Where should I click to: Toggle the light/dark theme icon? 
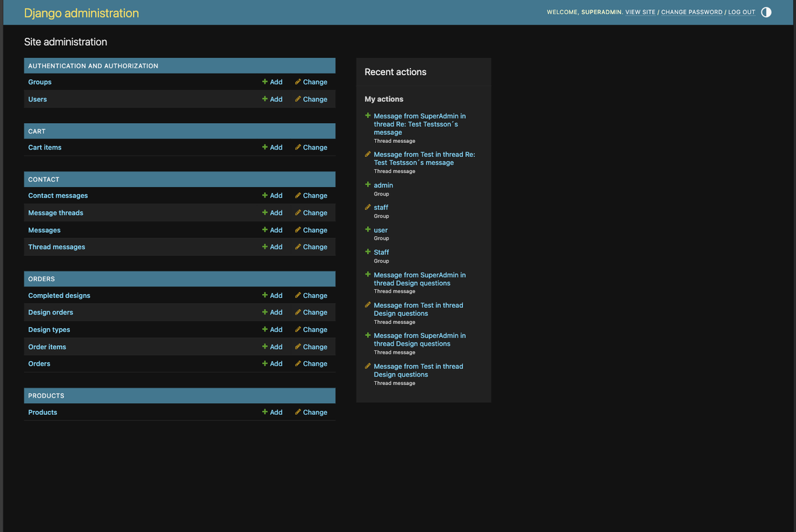pyautogui.click(x=766, y=12)
